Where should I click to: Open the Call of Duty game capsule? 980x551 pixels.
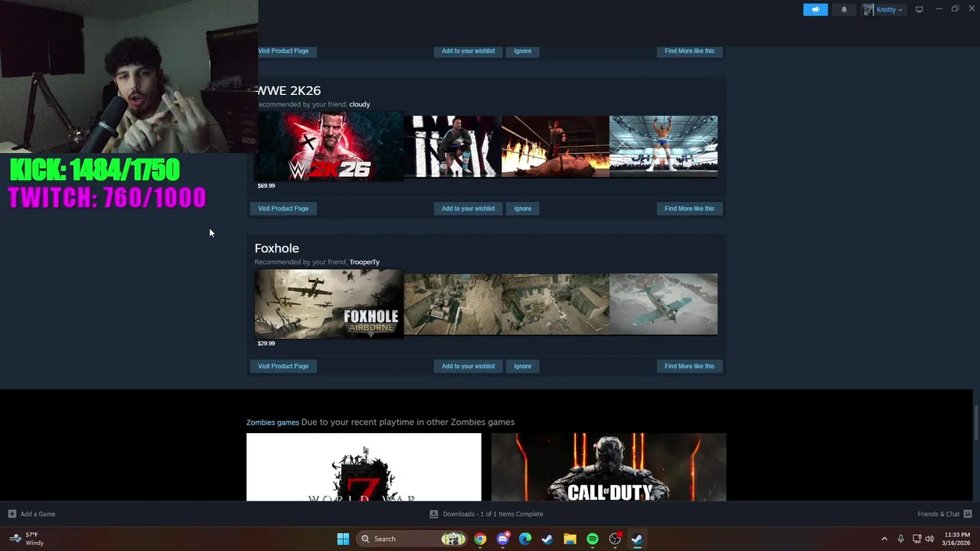(609, 467)
